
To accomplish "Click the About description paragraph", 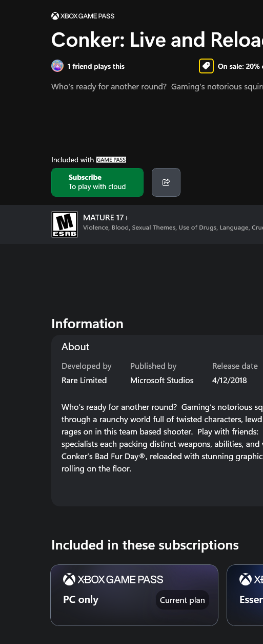I will point(162,438).
